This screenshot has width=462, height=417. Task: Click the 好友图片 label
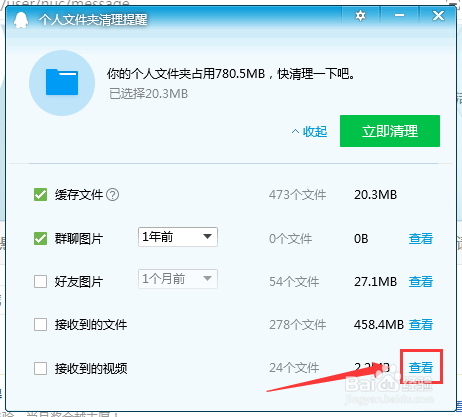click(x=79, y=282)
